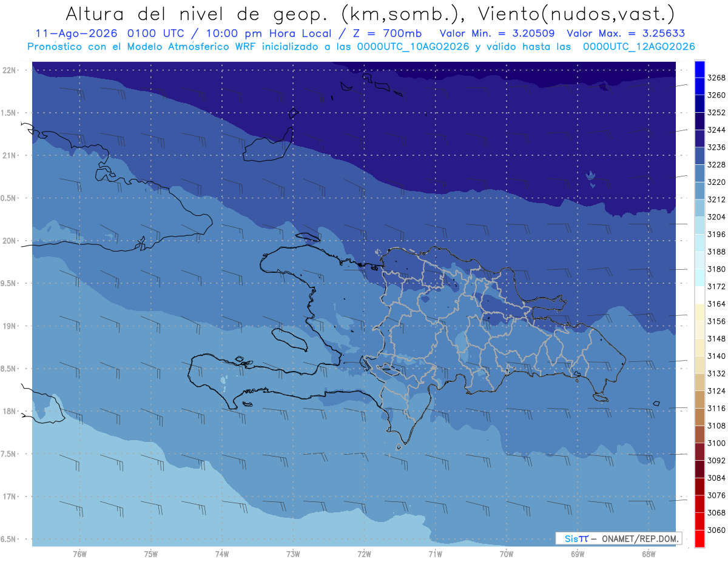The image size is (728, 562).
Task: Click the 17N latitude axis label
Action: click(x=10, y=497)
